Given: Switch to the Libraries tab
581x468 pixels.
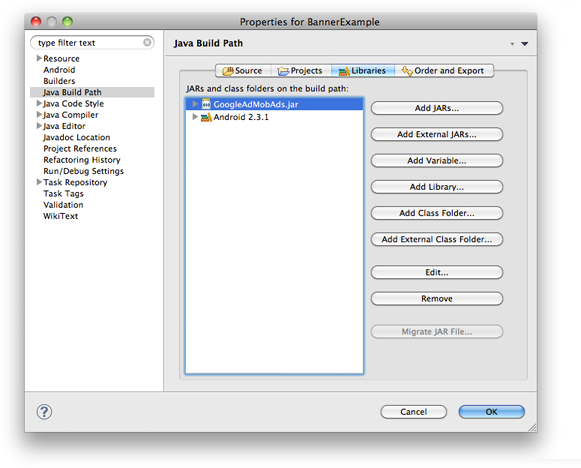Looking at the screenshot, I should pyautogui.click(x=363, y=70).
